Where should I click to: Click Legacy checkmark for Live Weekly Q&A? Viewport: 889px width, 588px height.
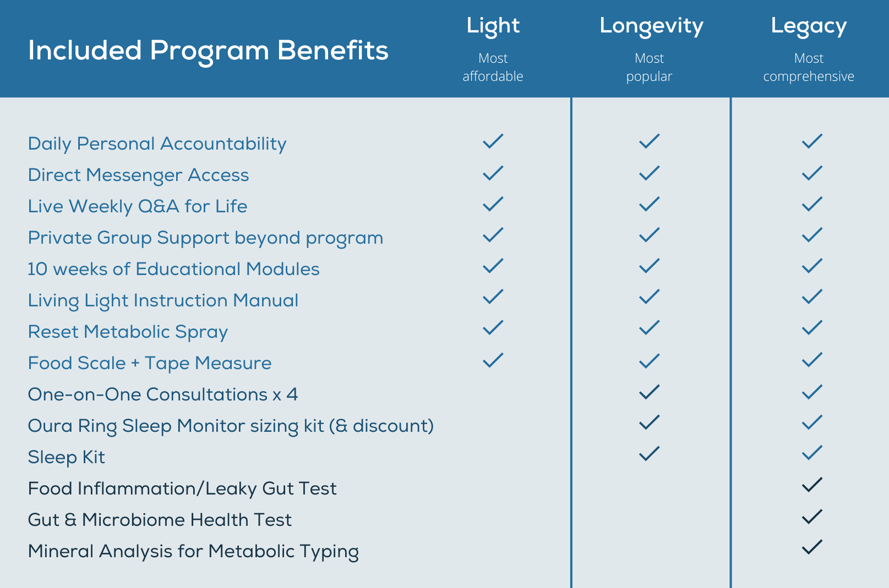812,204
